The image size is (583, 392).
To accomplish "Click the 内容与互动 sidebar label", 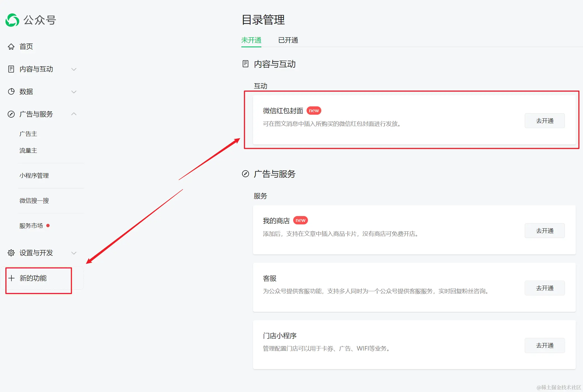I will click(x=36, y=69).
